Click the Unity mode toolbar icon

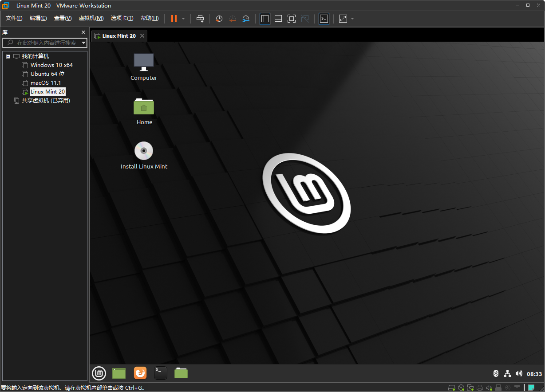(x=305, y=19)
